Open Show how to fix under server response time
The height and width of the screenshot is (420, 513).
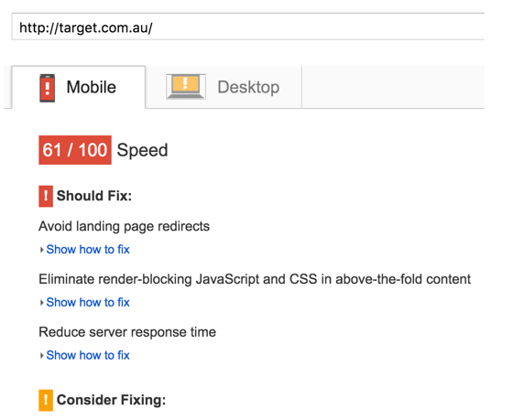point(88,355)
